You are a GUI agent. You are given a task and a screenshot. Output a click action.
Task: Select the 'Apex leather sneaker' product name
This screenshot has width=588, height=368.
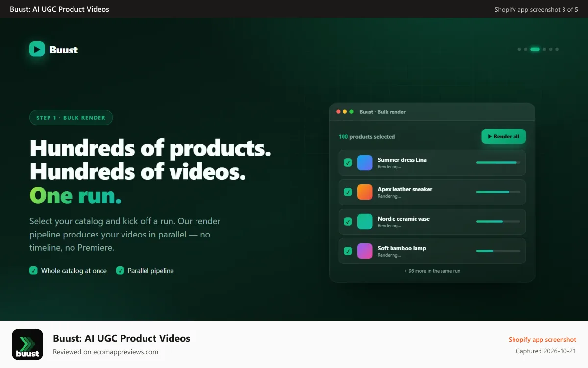(405, 189)
